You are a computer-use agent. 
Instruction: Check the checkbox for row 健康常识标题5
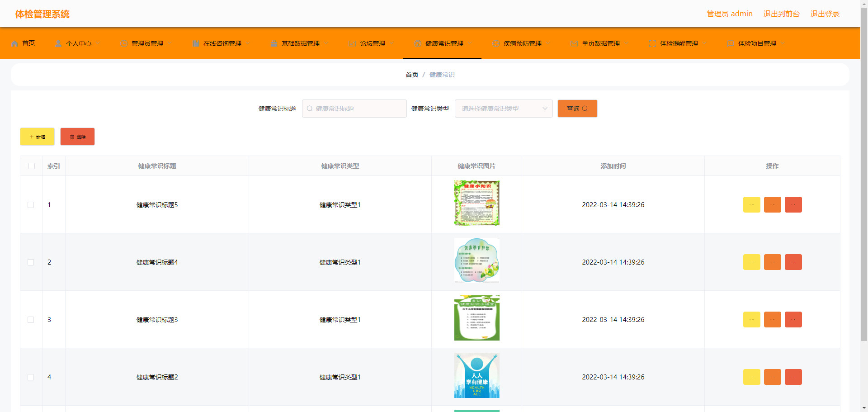(x=31, y=205)
